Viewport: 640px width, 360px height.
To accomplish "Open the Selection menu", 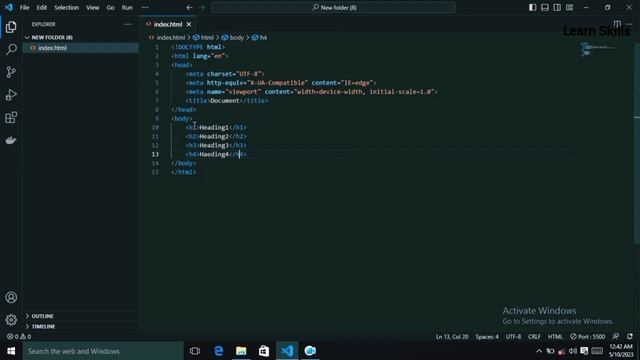I will pos(67,7).
